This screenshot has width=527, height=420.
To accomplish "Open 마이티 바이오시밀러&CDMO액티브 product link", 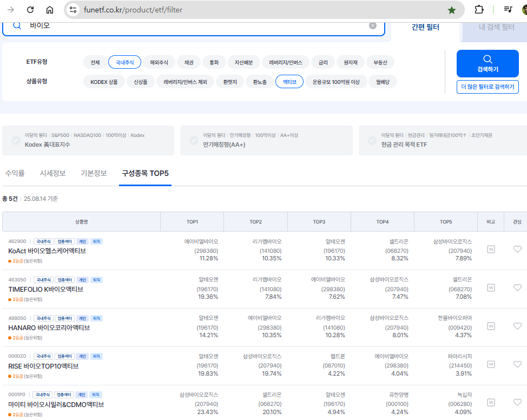I will click(56, 404).
